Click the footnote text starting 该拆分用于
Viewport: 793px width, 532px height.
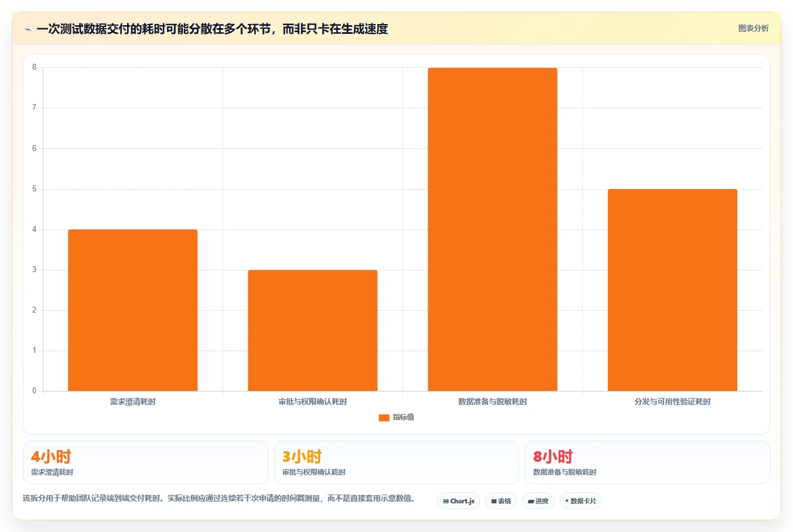[220, 499]
